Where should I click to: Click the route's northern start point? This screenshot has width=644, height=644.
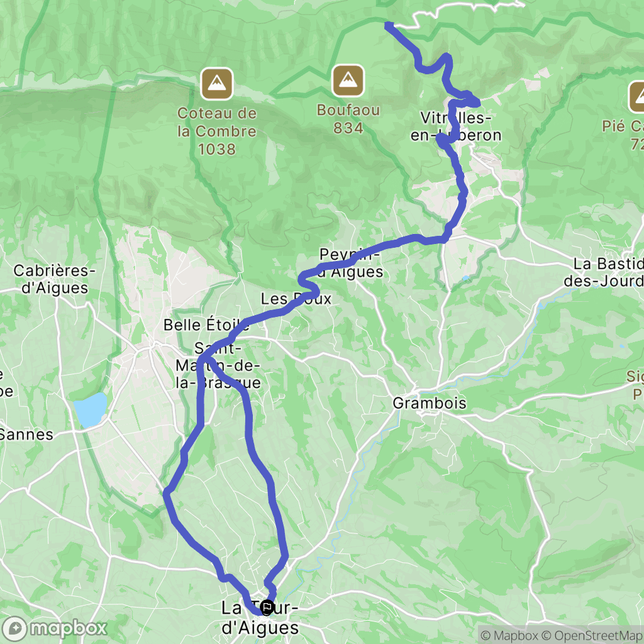point(388,25)
